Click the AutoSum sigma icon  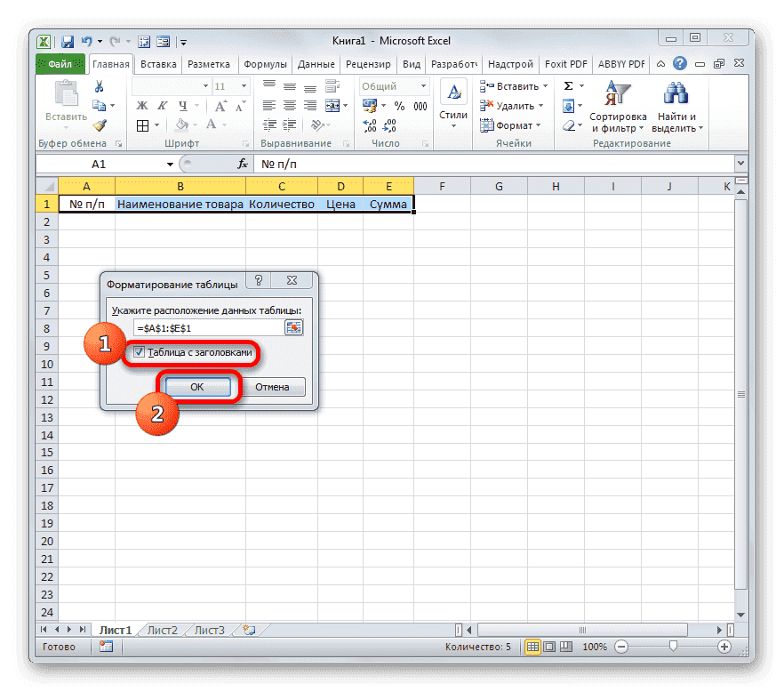[568, 86]
